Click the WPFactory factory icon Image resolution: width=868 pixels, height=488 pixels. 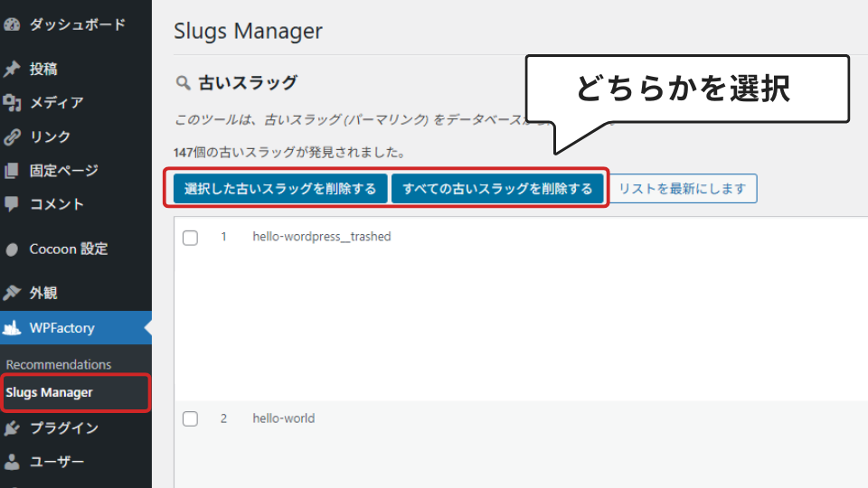click(x=12, y=328)
